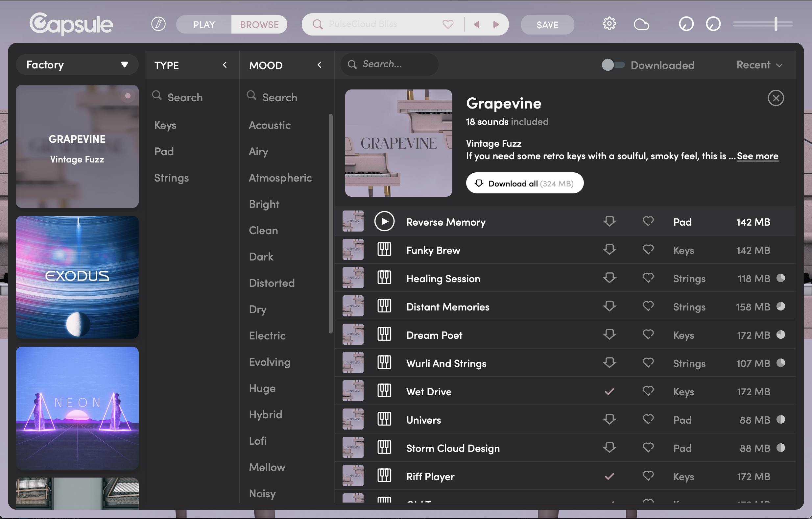This screenshot has width=812, height=519.
Task: Play the Reverse Memory preview
Action: click(384, 221)
